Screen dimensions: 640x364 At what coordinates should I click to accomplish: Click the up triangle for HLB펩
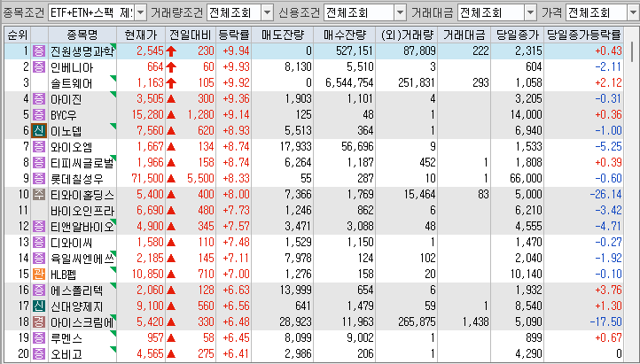[171, 274]
